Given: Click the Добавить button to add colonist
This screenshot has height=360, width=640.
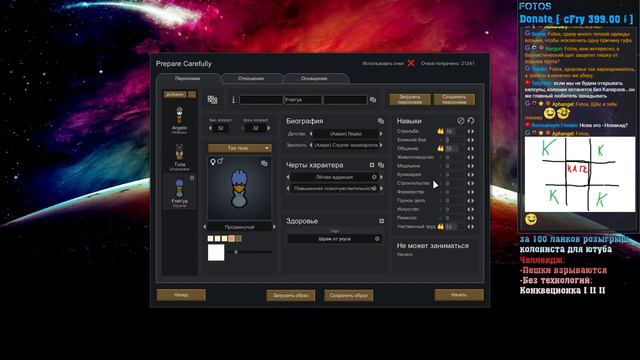Looking at the screenshot, I should (x=175, y=95).
